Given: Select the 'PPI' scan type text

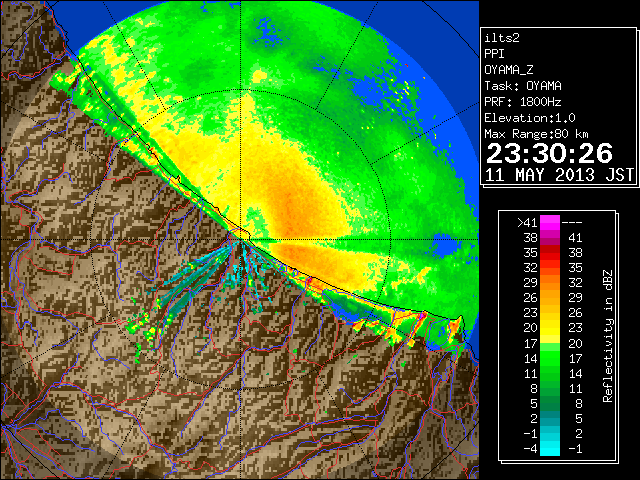Looking at the screenshot, I should pyautogui.click(x=494, y=54).
